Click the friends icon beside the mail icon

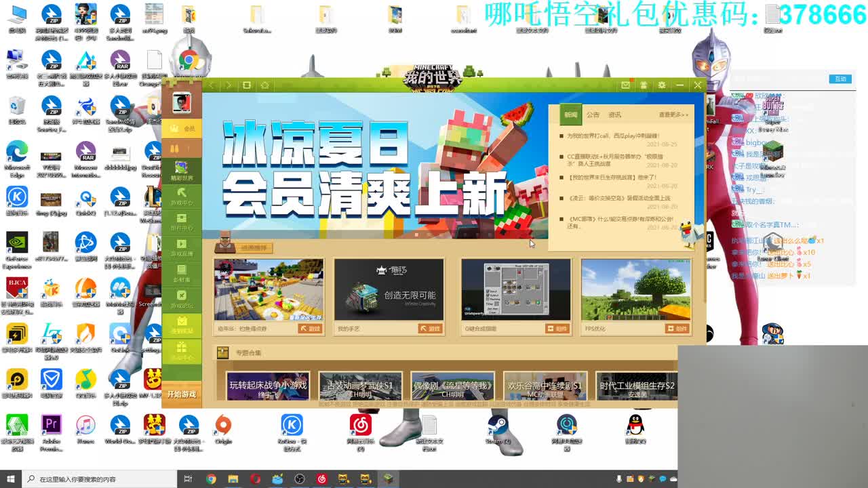tap(644, 85)
